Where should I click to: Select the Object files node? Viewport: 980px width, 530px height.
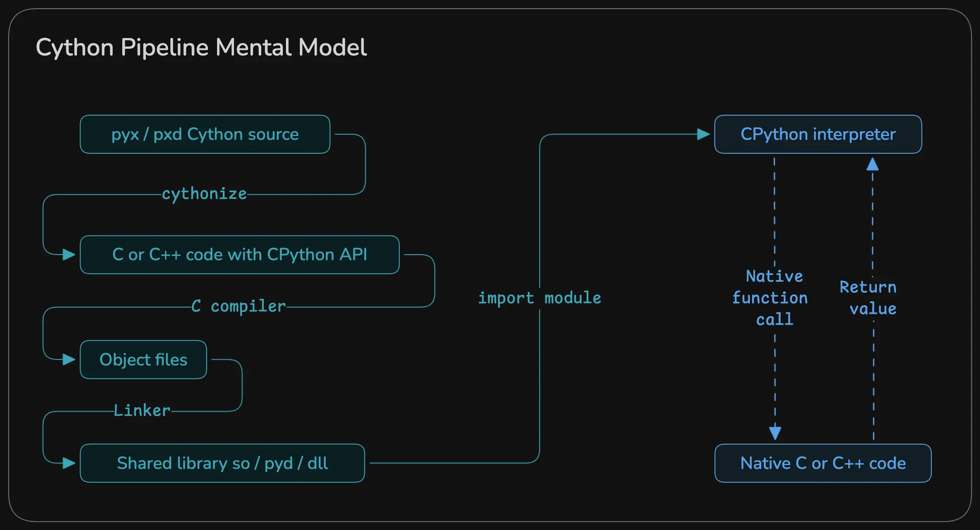[143, 359]
